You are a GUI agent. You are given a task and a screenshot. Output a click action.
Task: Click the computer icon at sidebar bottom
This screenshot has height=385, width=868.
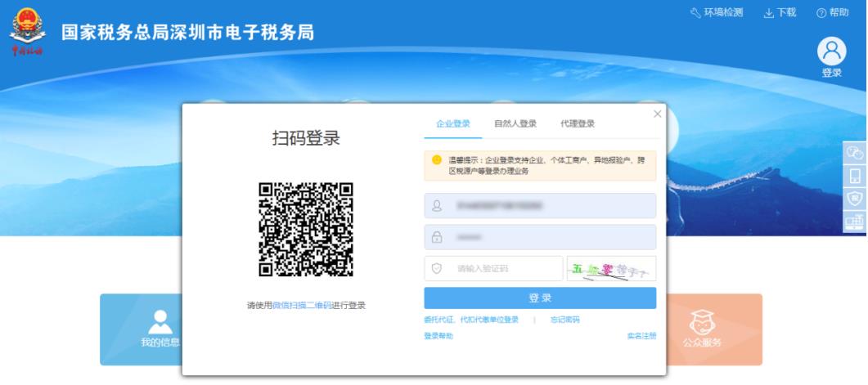pos(856,221)
